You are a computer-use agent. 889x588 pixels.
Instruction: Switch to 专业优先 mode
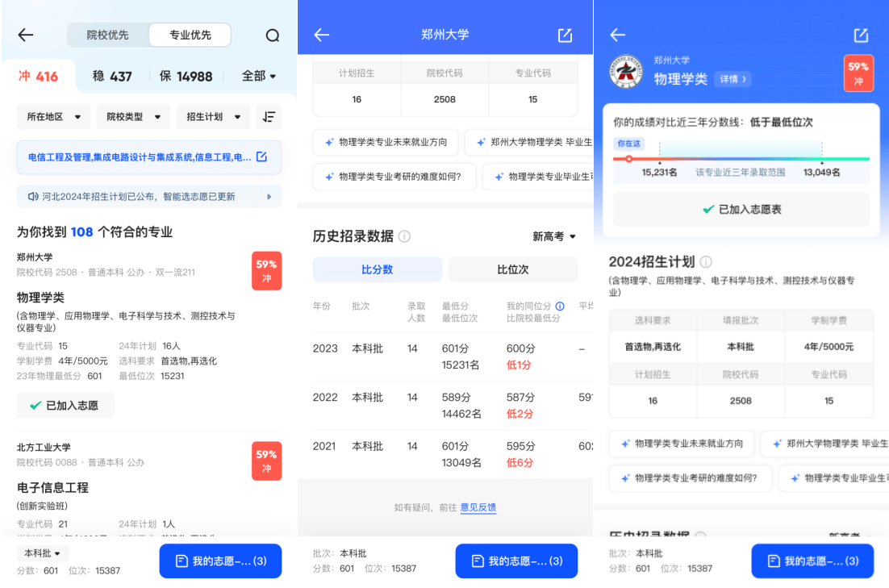[x=190, y=35]
